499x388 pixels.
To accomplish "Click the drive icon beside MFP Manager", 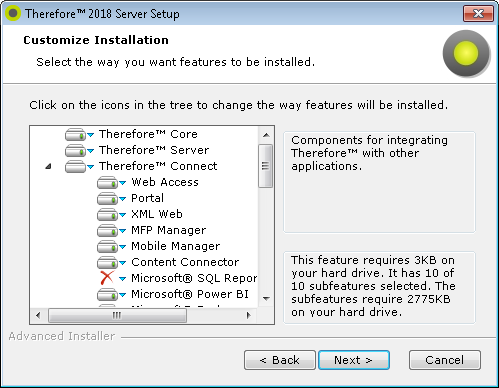I will pyautogui.click(x=107, y=230).
